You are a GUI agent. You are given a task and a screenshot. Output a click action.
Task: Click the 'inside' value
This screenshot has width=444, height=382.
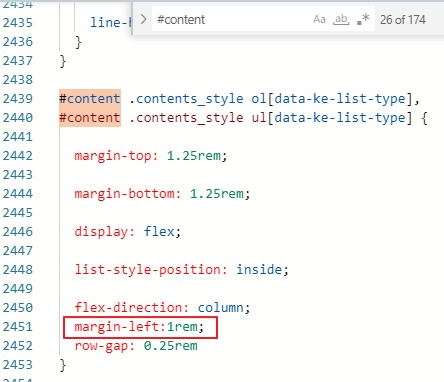point(259,270)
